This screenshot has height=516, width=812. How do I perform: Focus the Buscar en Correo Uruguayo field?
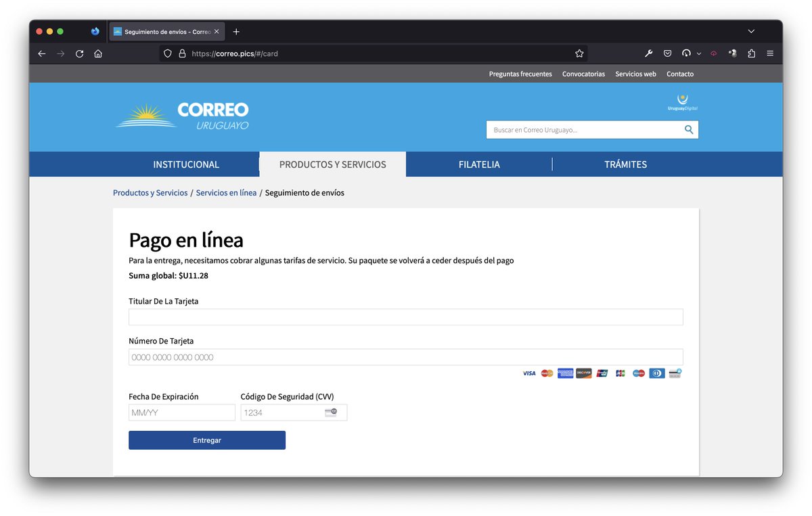[584, 130]
